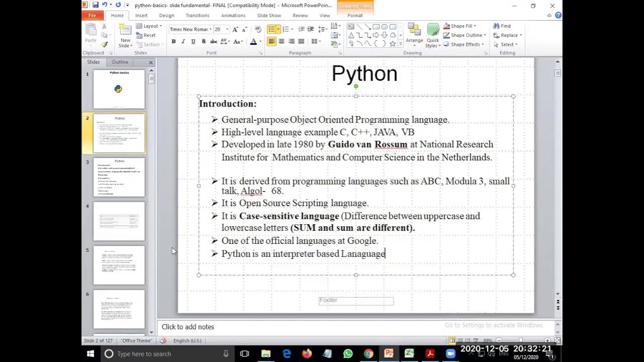This screenshot has width=644, height=362.
Task: Expand Shape Fill options
Action: (459, 26)
